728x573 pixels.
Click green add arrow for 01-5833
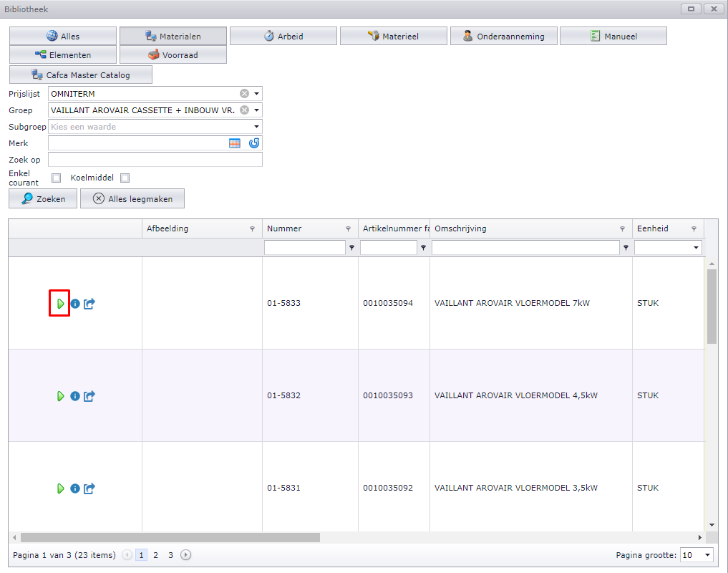click(60, 304)
